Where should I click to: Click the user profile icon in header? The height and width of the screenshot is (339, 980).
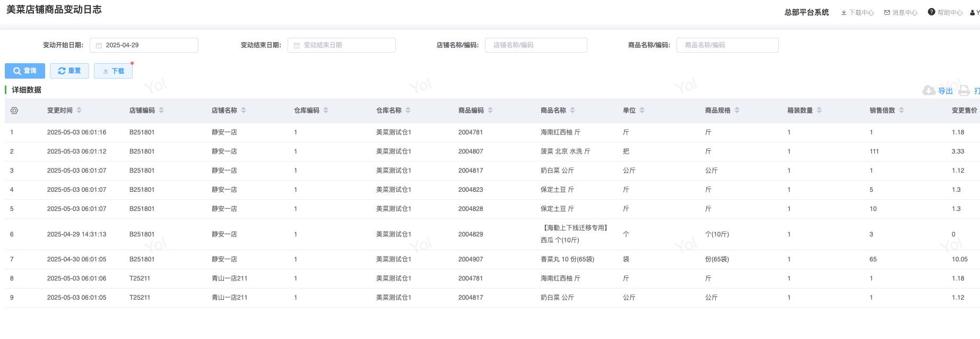click(x=973, y=13)
